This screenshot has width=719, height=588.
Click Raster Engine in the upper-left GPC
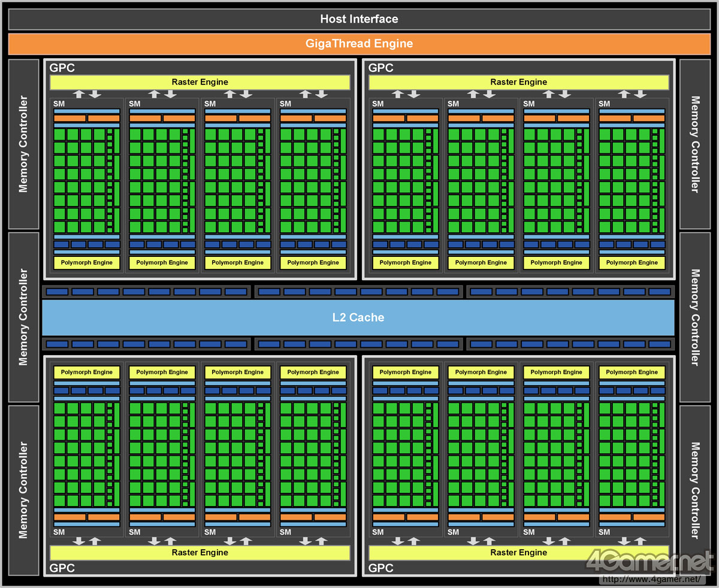coord(200,82)
